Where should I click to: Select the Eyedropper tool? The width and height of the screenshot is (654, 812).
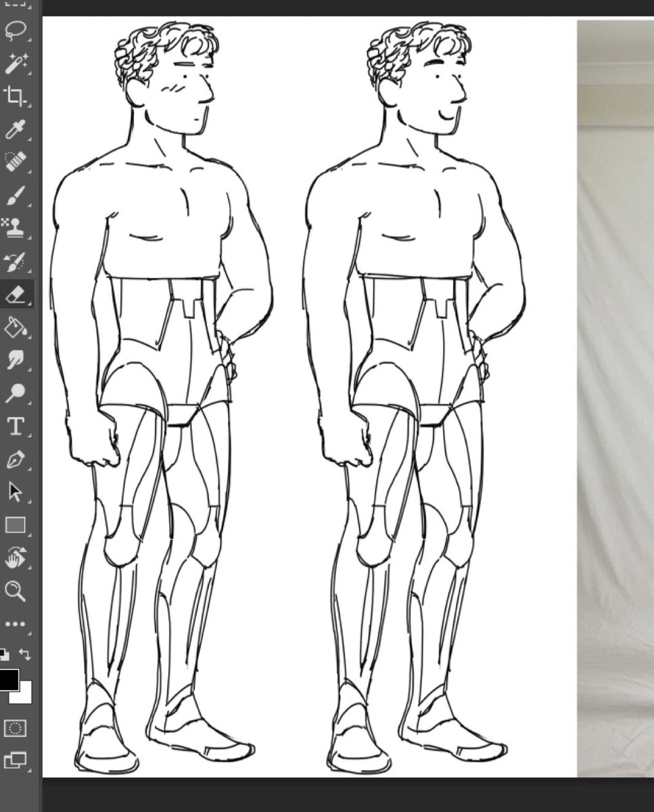pyautogui.click(x=15, y=129)
